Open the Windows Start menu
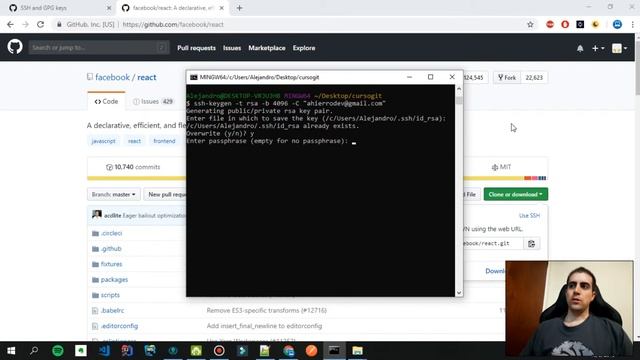 [x=11, y=351]
